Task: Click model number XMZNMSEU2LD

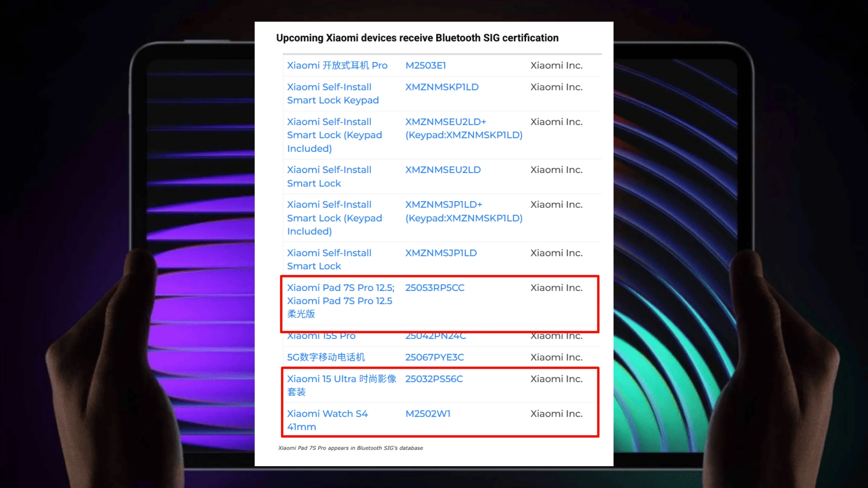Action: [443, 170]
